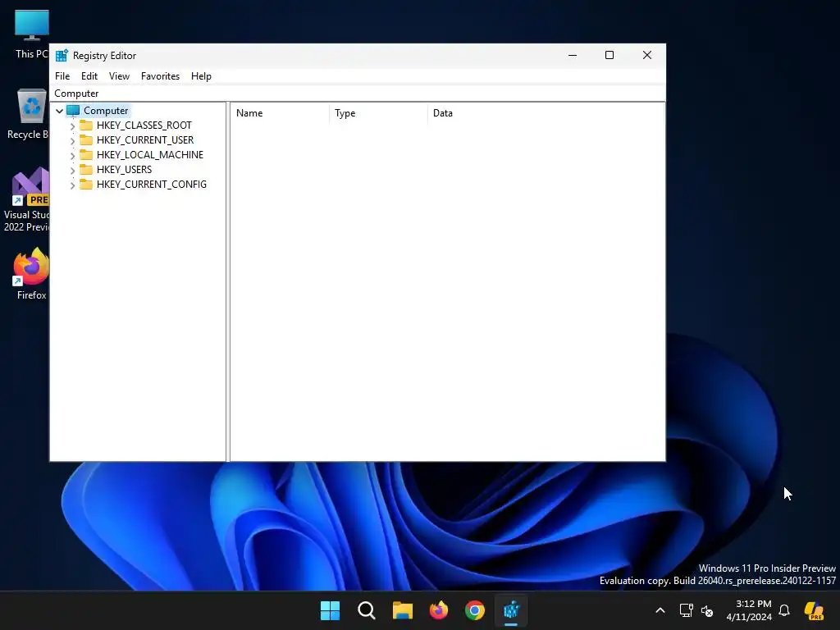Launch Google Chrome from the taskbar
840x630 pixels.
coord(475,610)
